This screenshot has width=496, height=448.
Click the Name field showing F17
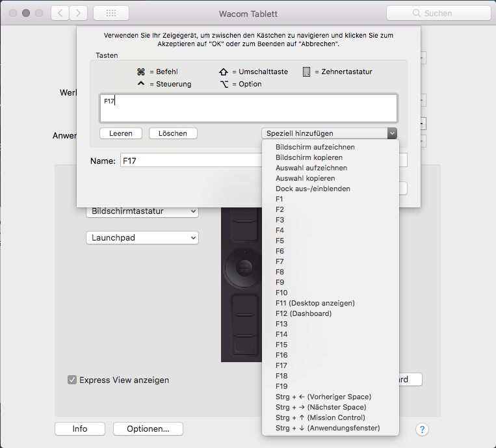(191, 161)
